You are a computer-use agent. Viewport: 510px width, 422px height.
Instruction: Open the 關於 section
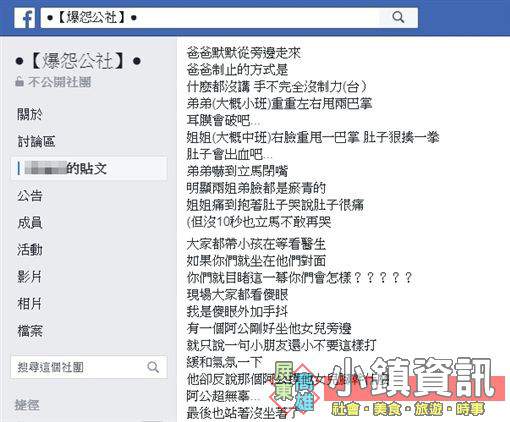pyautogui.click(x=30, y=114)
